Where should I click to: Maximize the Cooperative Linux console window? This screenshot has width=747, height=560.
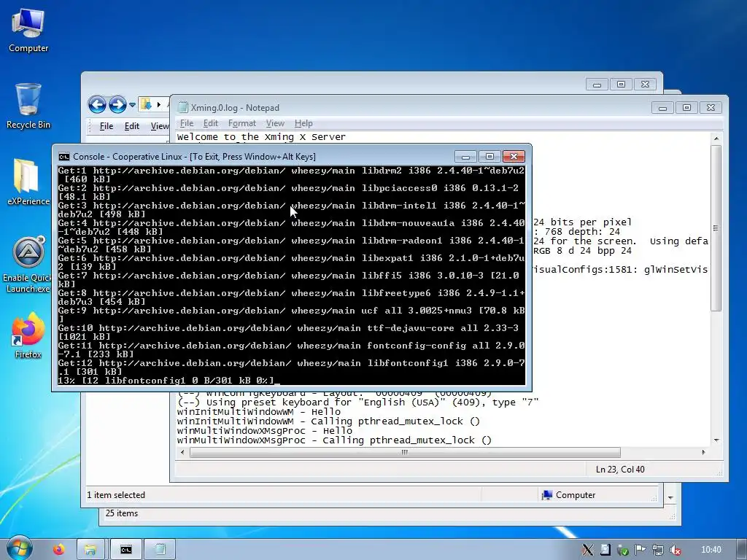489,157
